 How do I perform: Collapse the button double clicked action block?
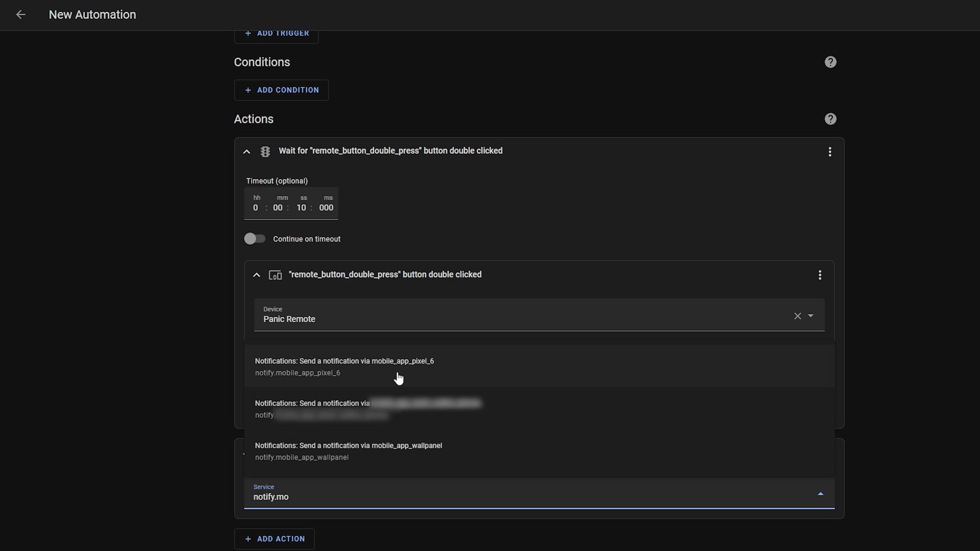coord(257,274)
